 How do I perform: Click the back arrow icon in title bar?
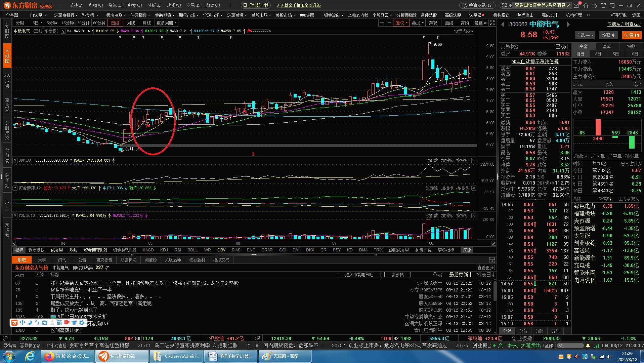pyautogui.click(x=595, y=5)
